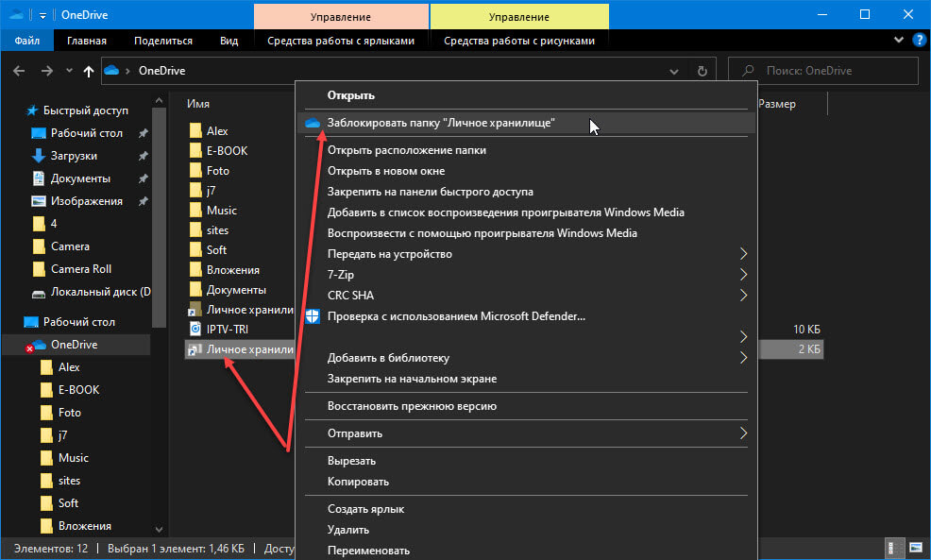Open help with the question mark icon

[919, 40]
